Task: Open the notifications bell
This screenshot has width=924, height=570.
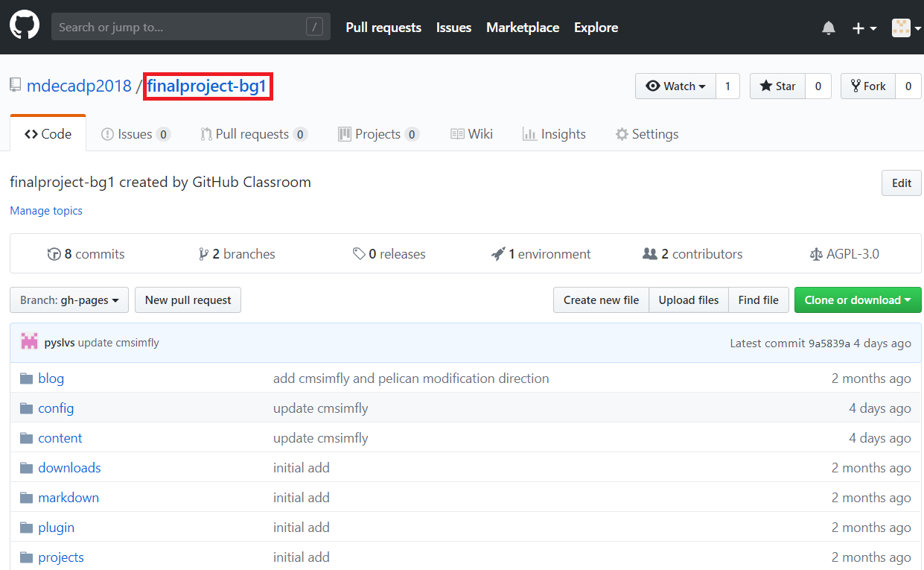Action: pos(829,28)
